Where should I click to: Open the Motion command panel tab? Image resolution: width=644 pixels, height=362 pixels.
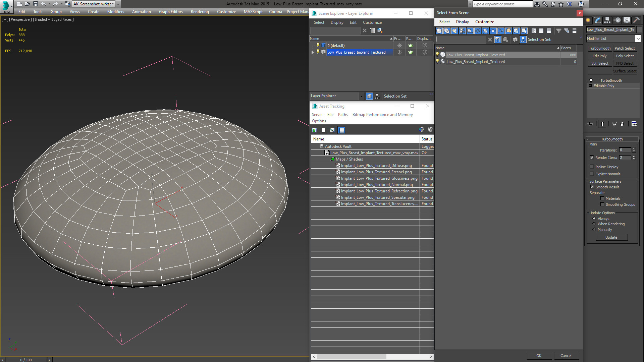[x=618, y=20]
